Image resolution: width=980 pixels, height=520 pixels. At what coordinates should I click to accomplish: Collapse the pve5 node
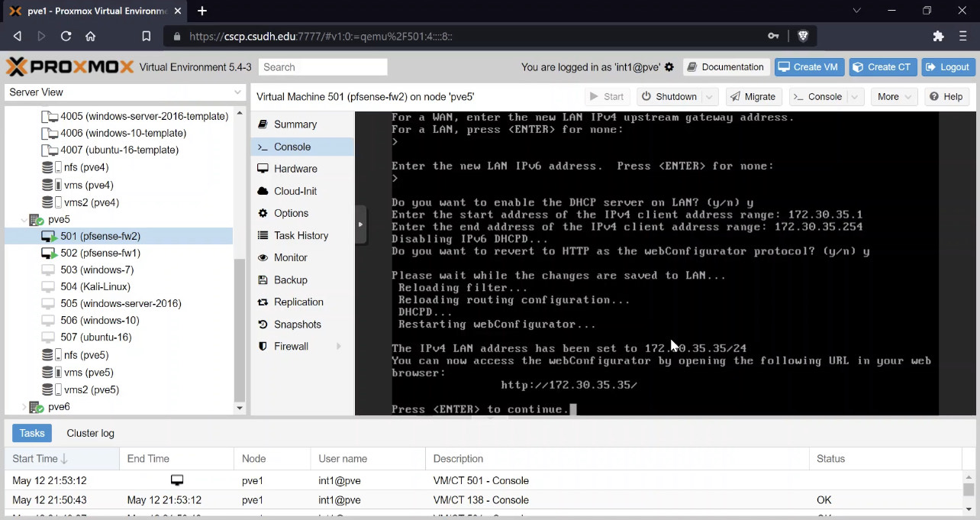pyautogui.click(x=23, y=219)
